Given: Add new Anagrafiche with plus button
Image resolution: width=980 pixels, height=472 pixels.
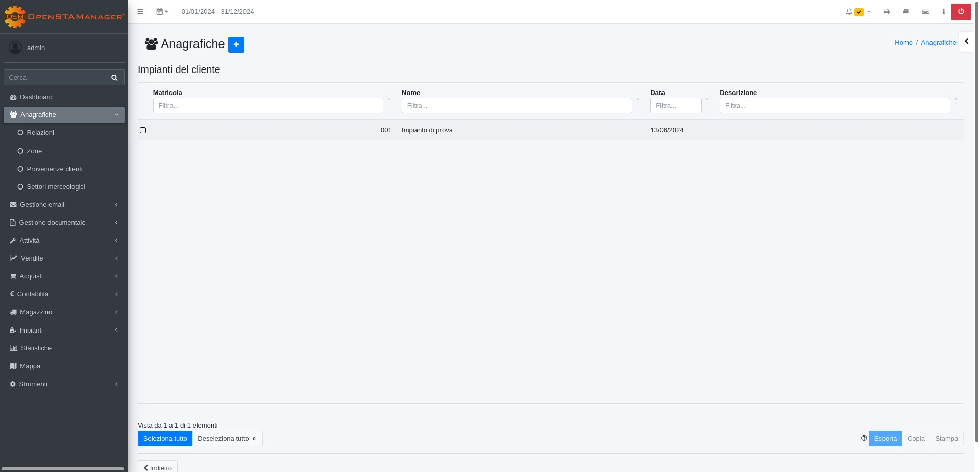Looking at the screenshot, I should (236, 44).
